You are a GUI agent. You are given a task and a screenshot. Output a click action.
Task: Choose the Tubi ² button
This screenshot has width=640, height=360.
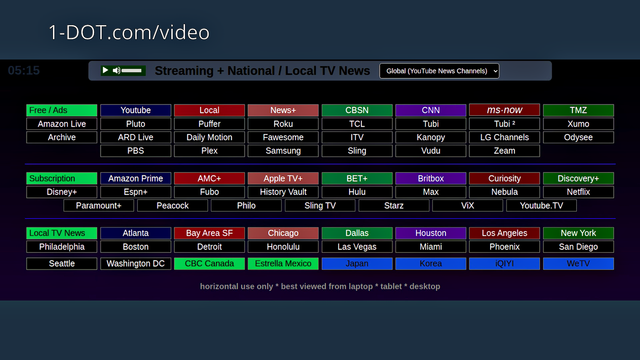(x=504, y=124)
